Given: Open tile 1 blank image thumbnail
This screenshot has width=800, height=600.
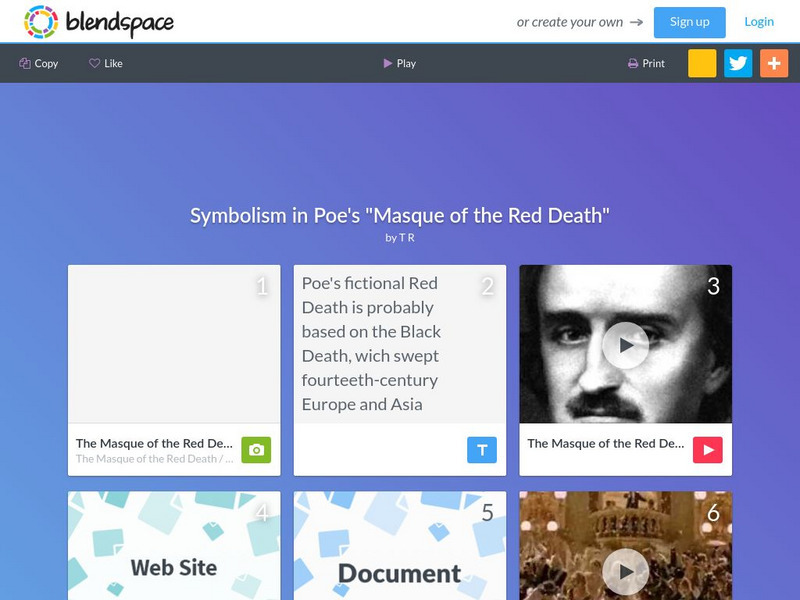Looking at the screenshot, I should click(174, 344).
